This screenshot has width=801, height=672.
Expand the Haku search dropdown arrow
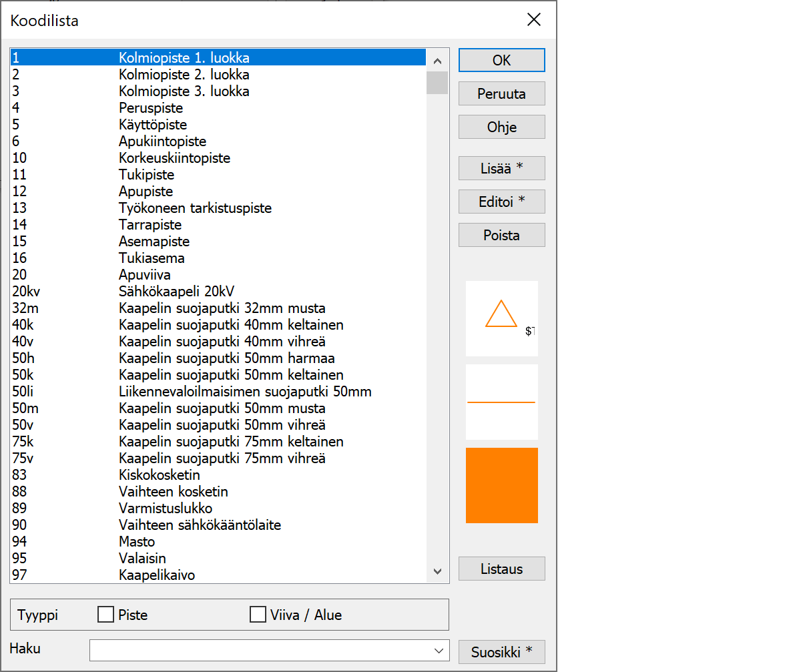pos(439,651)
